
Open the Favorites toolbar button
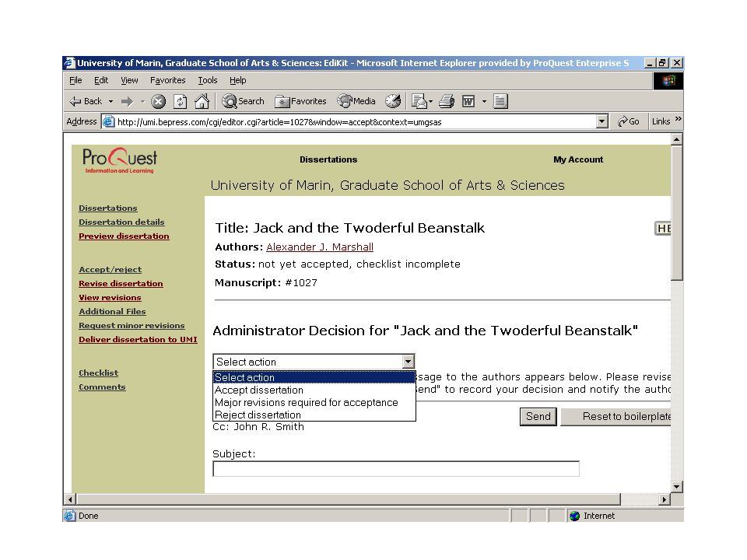coord(300,101)
